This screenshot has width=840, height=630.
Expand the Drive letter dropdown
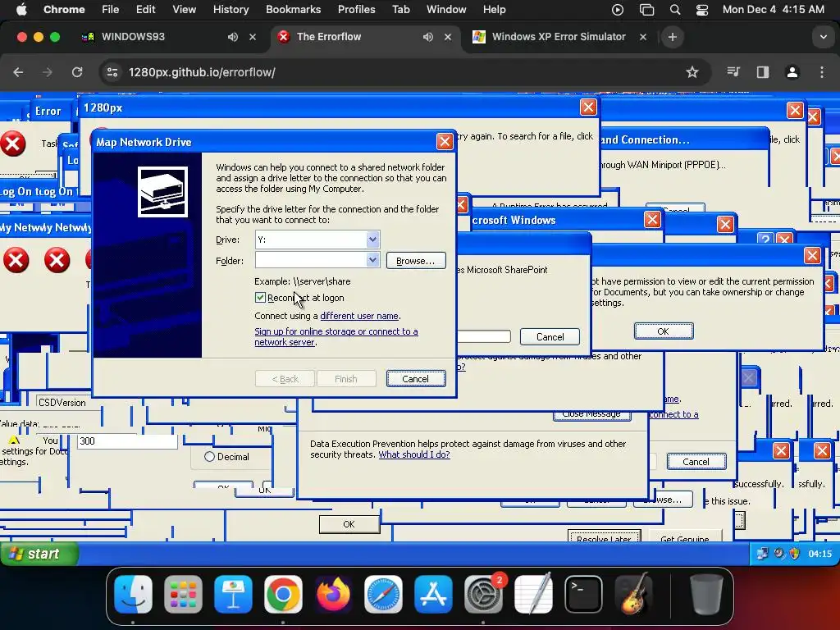pyautogui.click(x=373, y=240)
